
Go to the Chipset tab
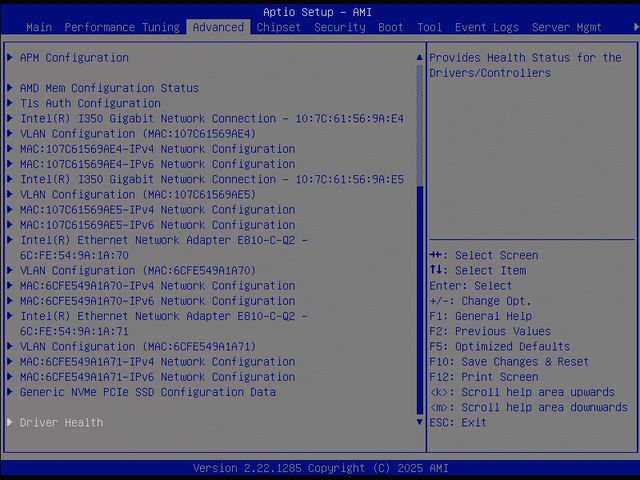tap(278, 27)
